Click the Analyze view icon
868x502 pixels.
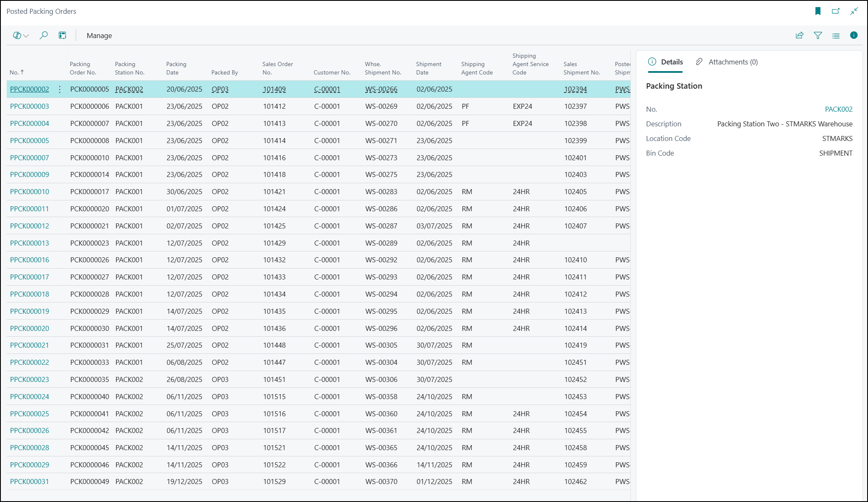(62, 36)
